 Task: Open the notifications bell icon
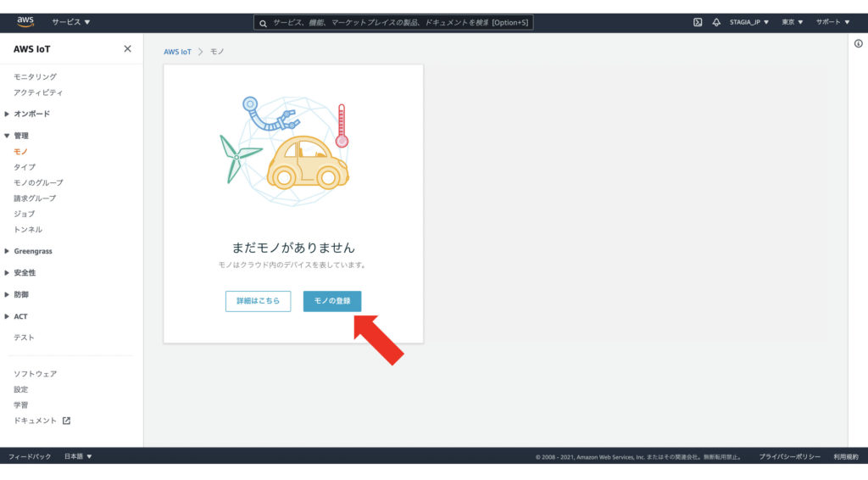(716, 22)
